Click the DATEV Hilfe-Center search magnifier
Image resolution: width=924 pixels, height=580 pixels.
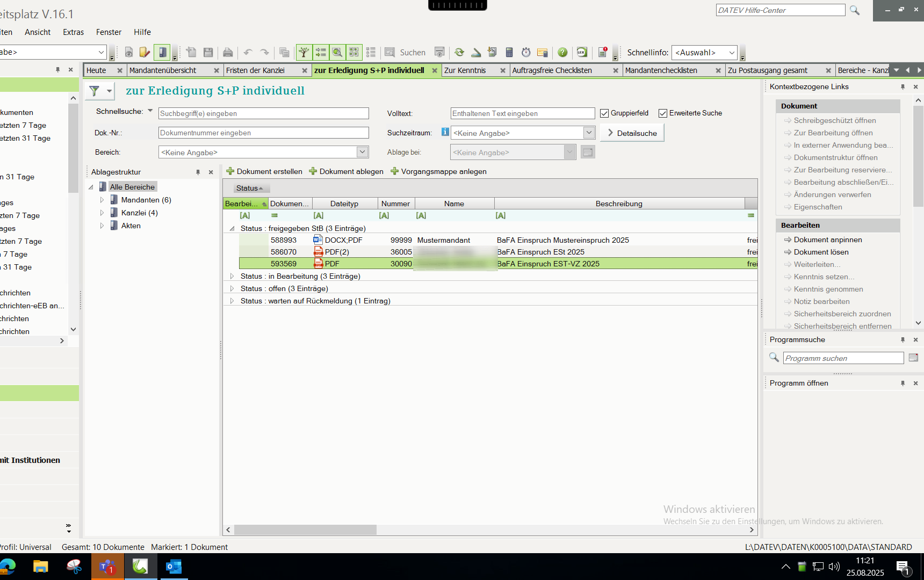click(855, 10)
